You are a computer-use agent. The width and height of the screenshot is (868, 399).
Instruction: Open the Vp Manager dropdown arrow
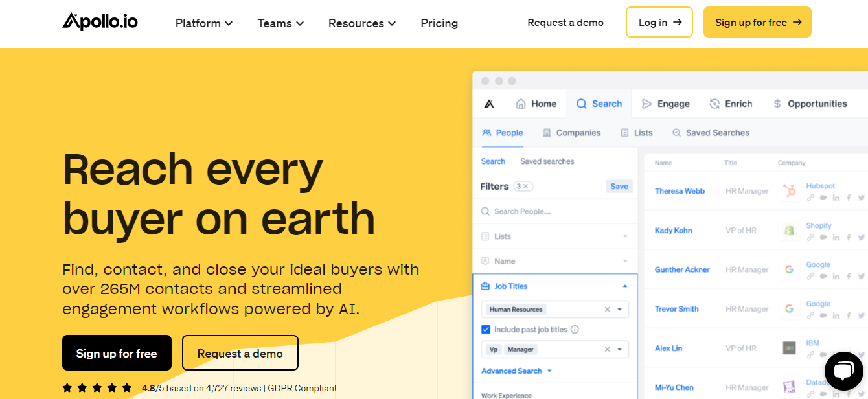(x=620, y=349)
